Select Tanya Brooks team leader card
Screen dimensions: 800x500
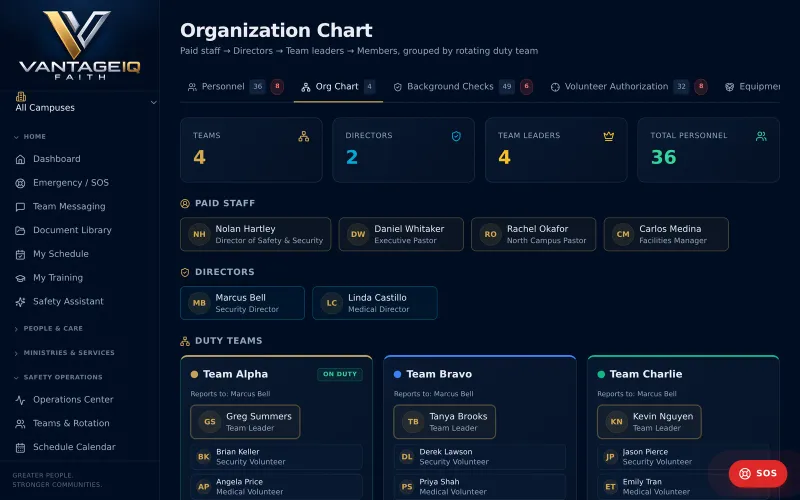tap(444, 422)
